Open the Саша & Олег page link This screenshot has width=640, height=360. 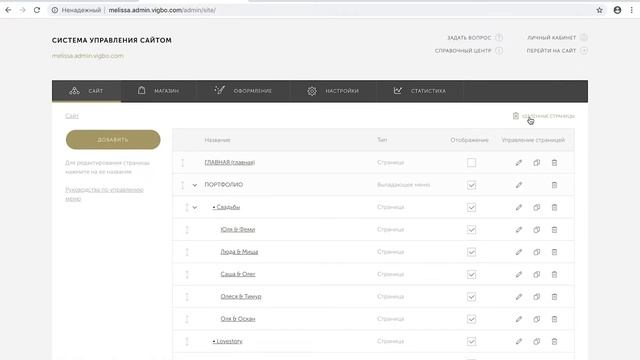tap(238, 274)
